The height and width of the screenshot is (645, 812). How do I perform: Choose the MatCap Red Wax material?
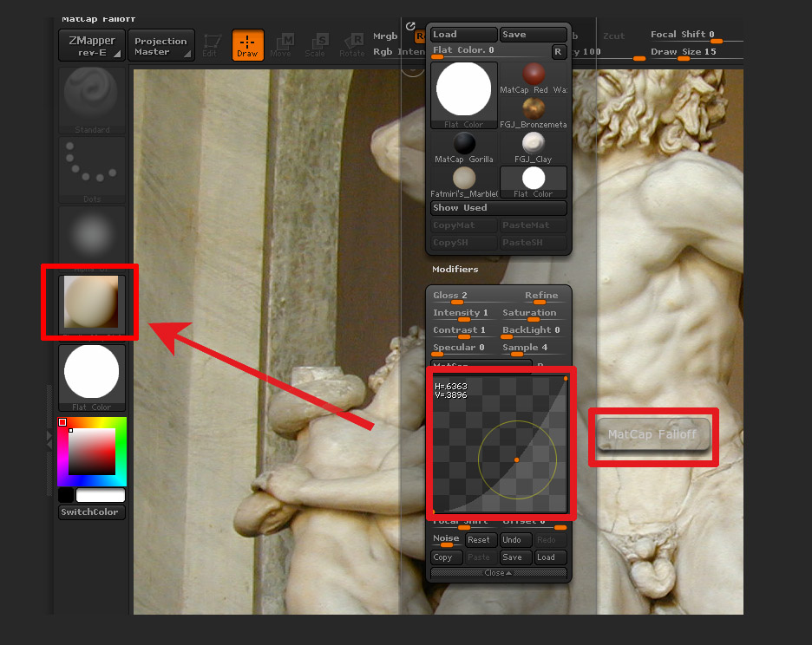(x=534, y=79)
